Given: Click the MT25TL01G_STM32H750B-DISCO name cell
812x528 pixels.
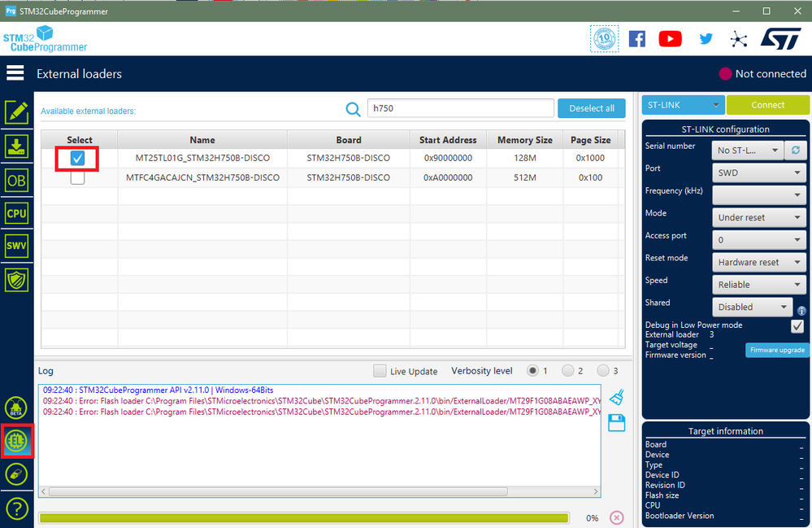Looking at the screenshot, I should coord(202,158).
